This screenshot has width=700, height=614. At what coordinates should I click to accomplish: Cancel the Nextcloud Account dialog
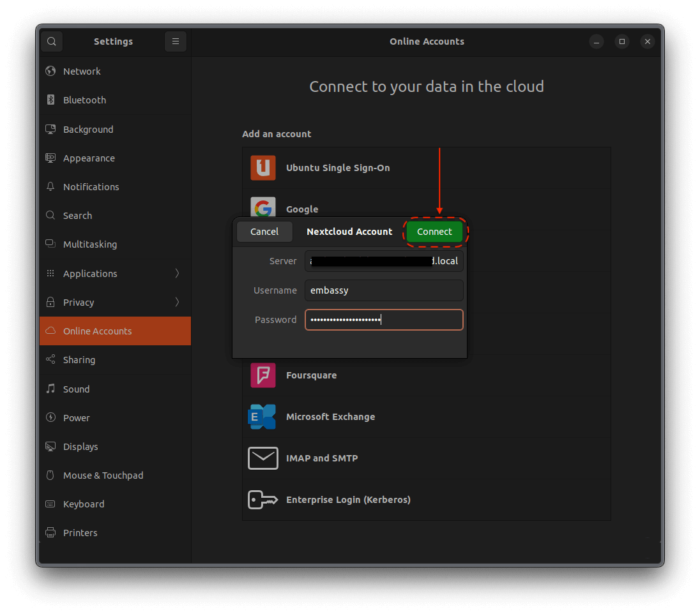pos(264,232)
